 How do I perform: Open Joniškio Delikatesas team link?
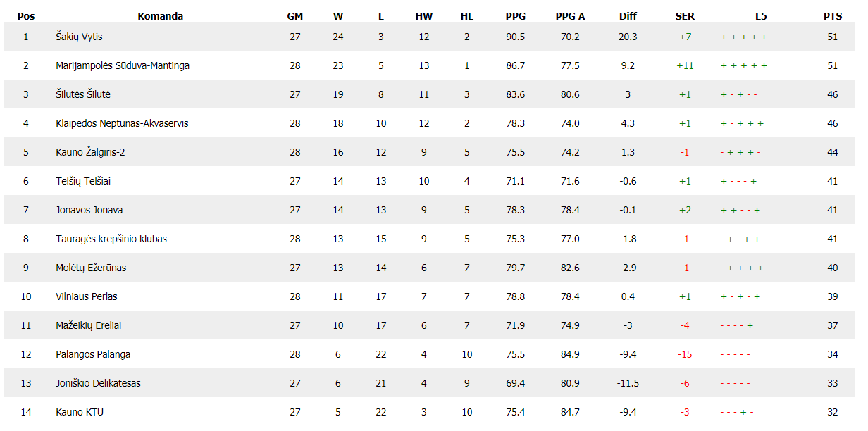[x=98, y=383]
